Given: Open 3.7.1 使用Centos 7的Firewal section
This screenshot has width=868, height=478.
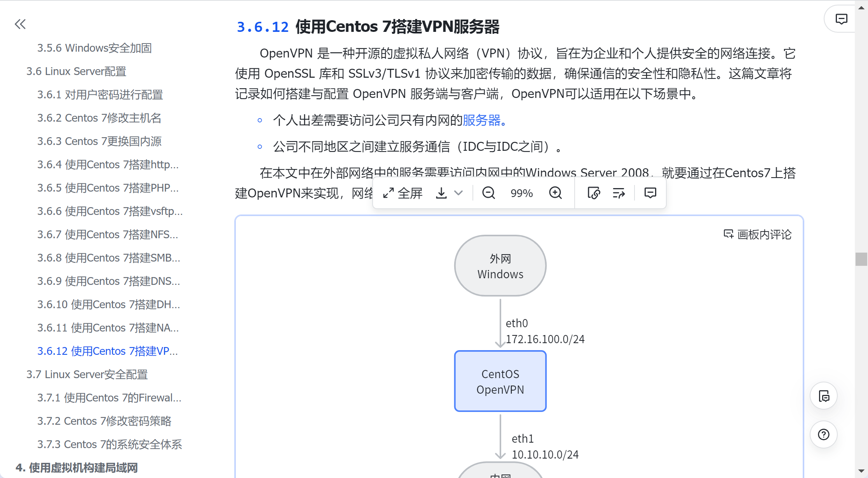Looking at the screenshot, I should pos(109,398).
